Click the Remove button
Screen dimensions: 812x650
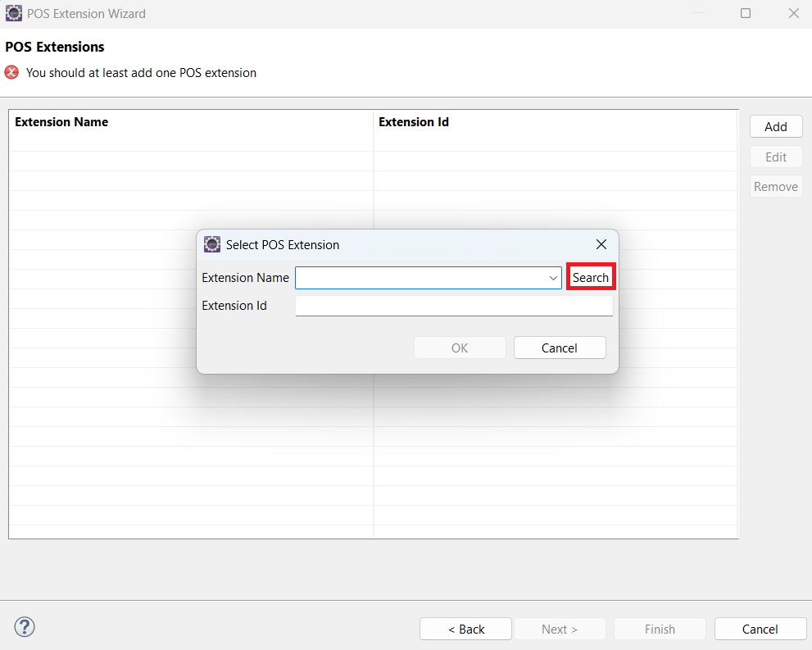pos(775,186)
